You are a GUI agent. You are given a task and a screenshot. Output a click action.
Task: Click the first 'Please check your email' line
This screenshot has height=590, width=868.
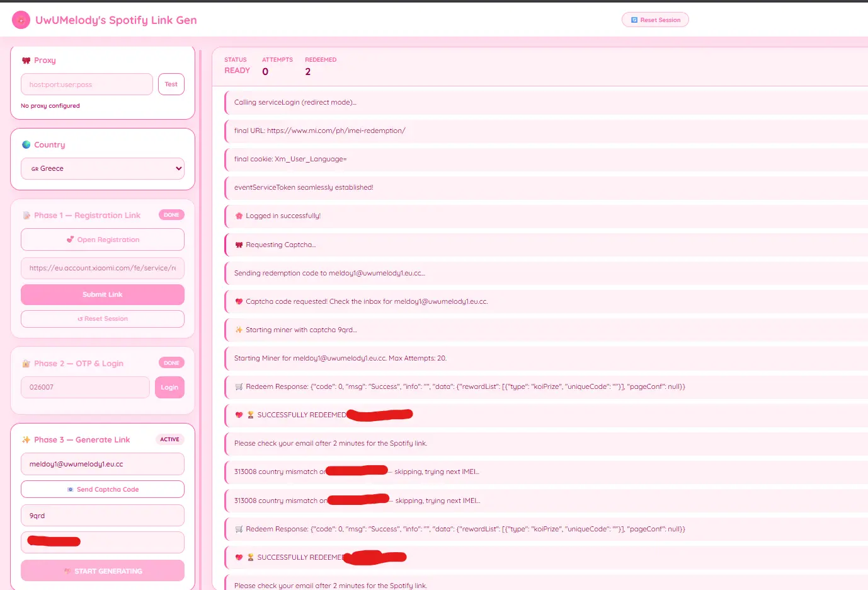tap(546, 443)
